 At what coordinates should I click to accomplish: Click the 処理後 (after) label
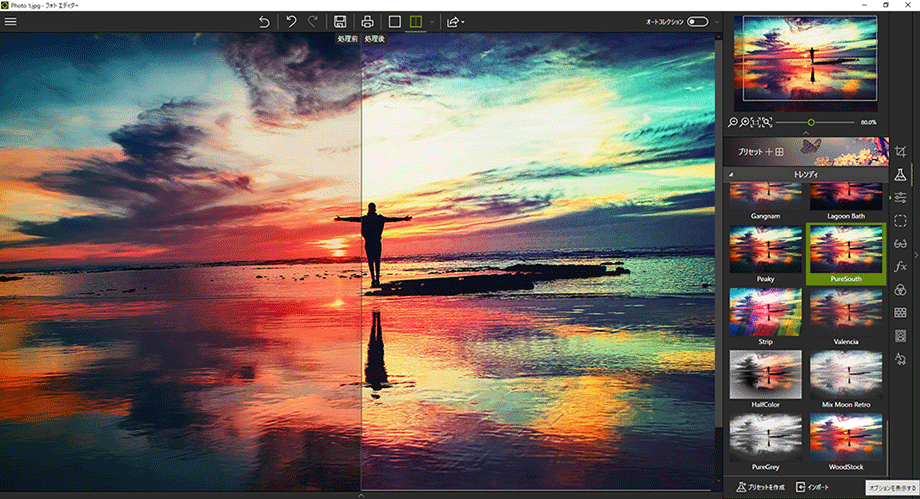point(374,39)
